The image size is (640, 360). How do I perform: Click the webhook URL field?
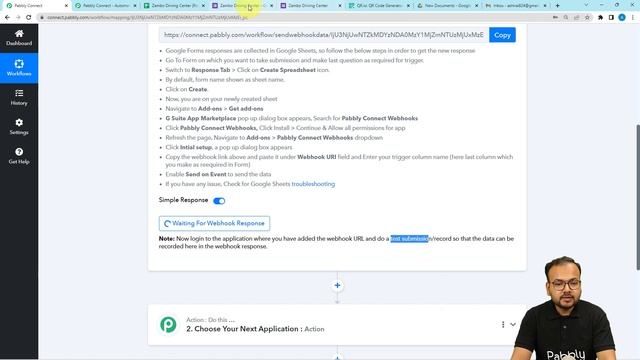(324, 35)
